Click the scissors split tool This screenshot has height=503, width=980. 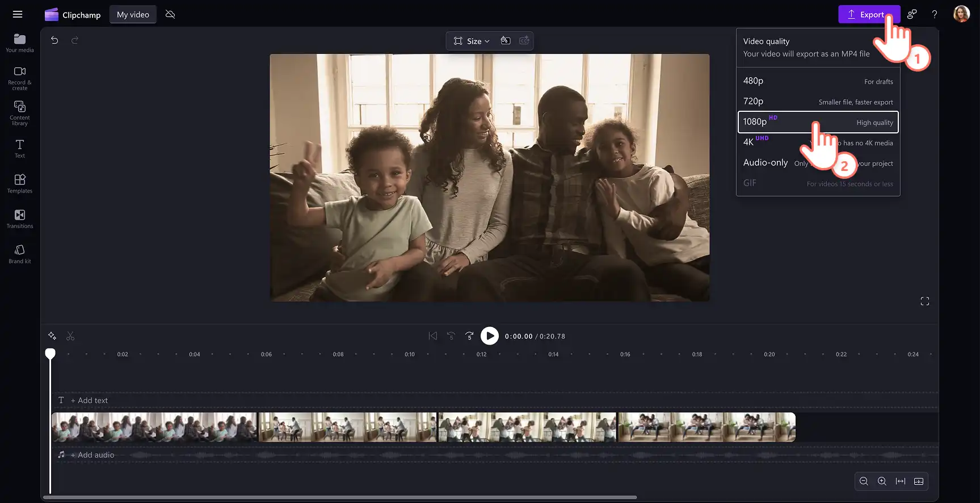(x=70, y=336)
